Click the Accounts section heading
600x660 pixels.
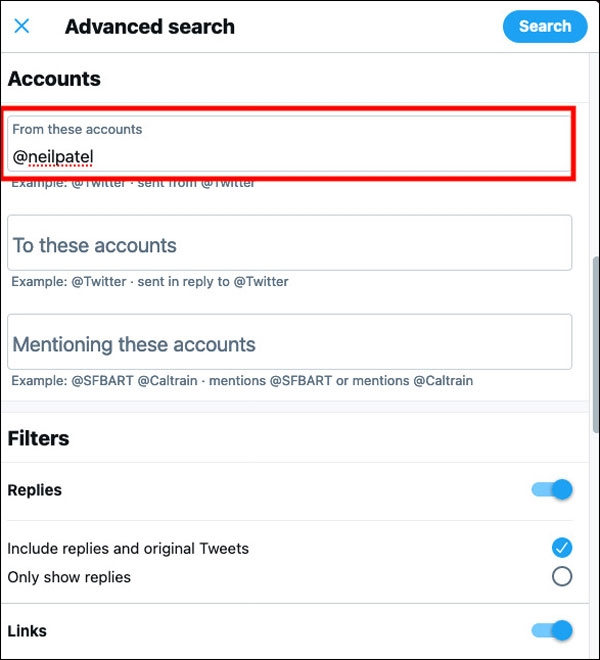click(54, 78)
